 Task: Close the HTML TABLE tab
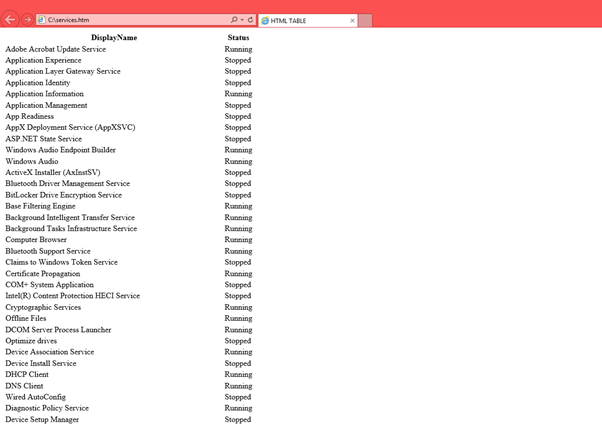352,21
